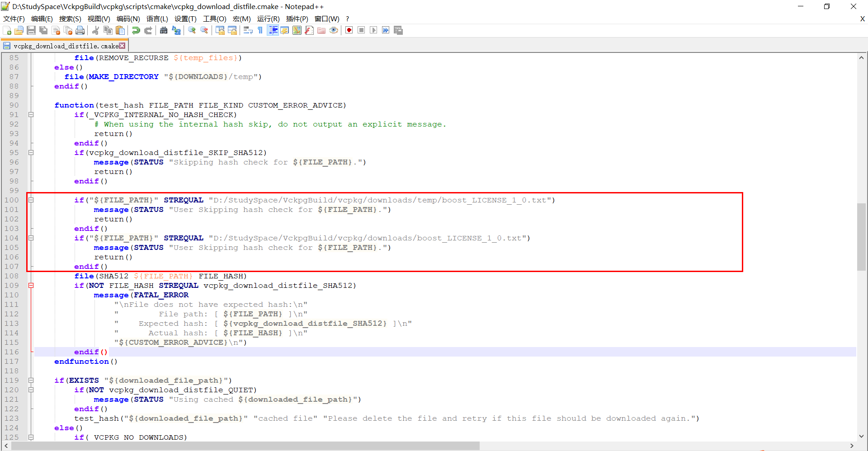
Task: Open the 搜索(S) menu
Action: click(x=70, y=19)
